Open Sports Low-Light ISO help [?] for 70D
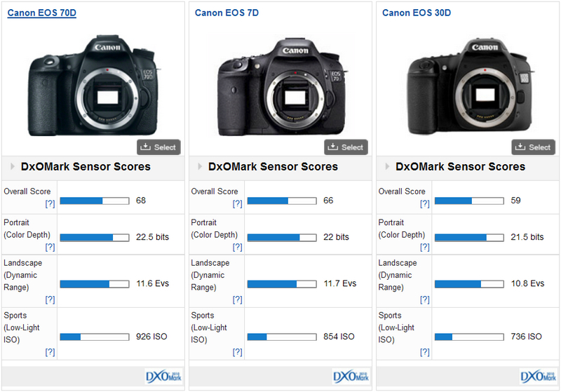This screenshot has width=561, height=392. click(x=50, y=352)
